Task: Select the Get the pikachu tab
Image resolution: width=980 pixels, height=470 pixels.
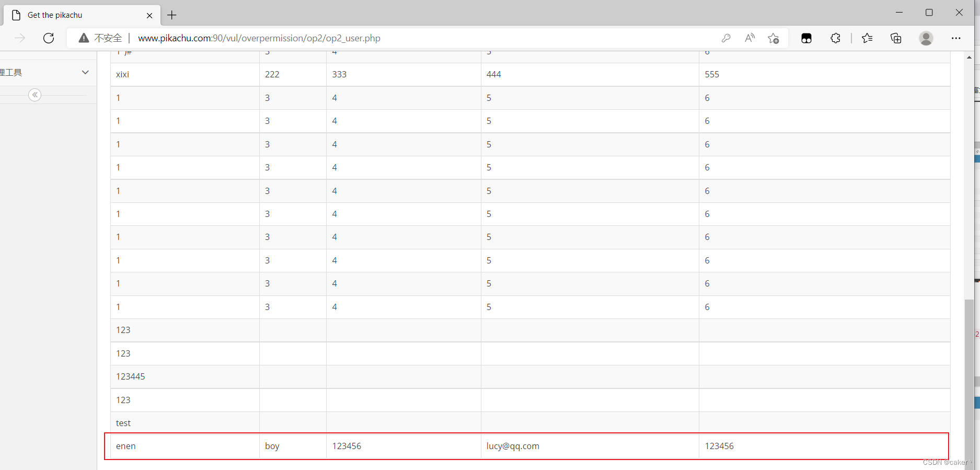Action: 83,15
